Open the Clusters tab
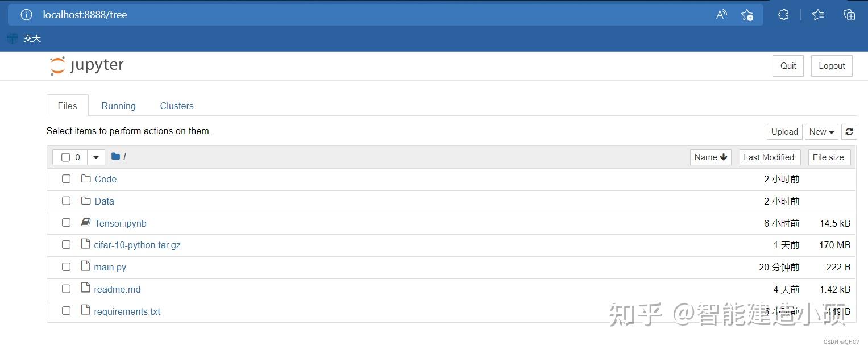This screenshot has width=868, height=350. pos(177,106)
